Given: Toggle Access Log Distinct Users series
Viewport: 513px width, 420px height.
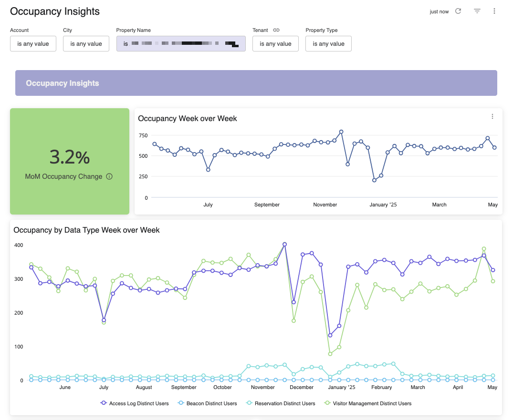Looking at the screenshot, I should pos(139,403).
